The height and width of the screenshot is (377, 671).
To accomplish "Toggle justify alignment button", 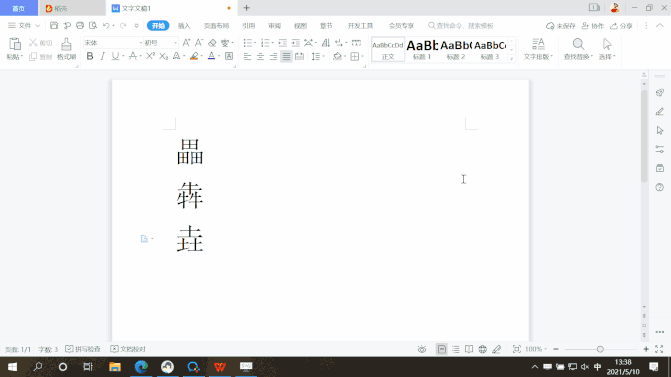I will pyautogui.click(x=286, y=56).
